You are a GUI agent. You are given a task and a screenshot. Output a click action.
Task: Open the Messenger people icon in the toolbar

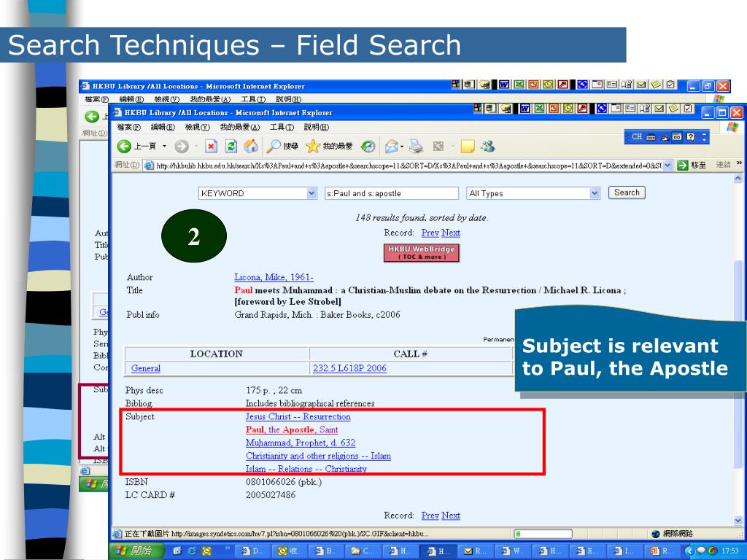[487, 146]
